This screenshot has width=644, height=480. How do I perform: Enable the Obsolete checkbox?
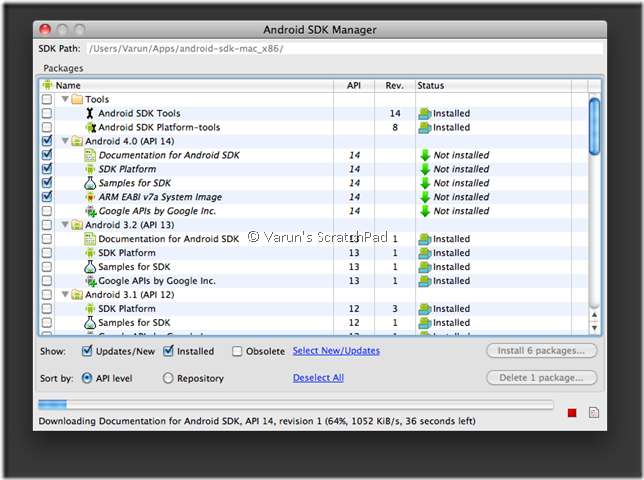pos(237,351)
